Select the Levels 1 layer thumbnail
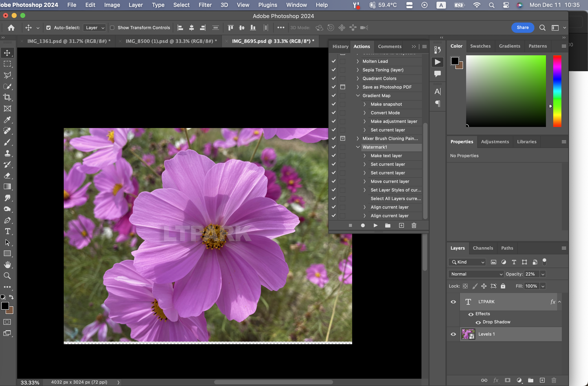Image resolution: width=588 pixels, height=386 pixels. [x=468, y=334]
